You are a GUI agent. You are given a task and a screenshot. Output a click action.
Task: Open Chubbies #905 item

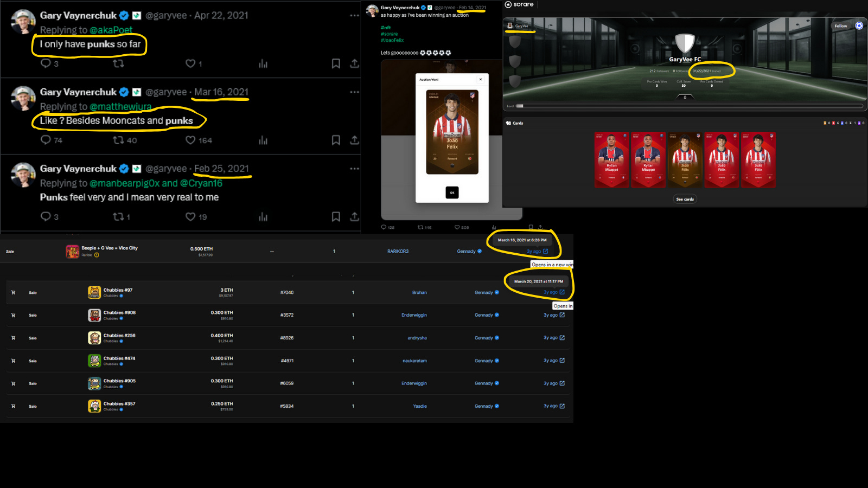click(x=119, y=381)
